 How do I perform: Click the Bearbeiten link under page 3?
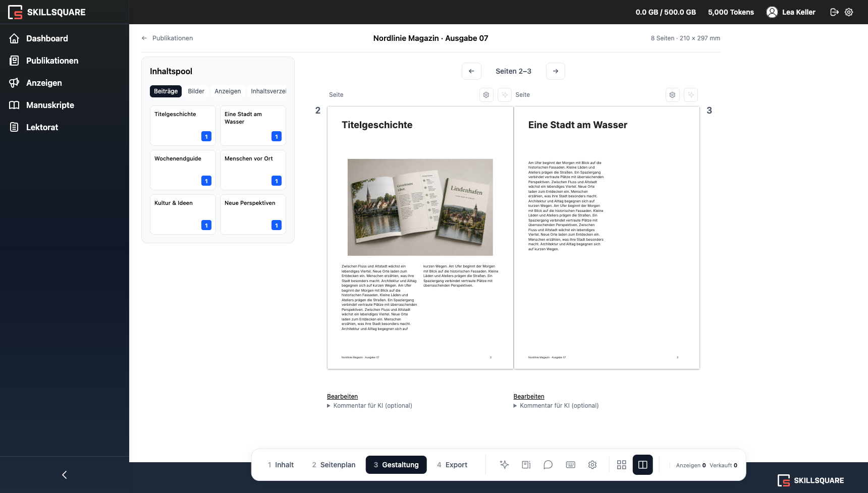pyautogui.click(x=529, y=397)
